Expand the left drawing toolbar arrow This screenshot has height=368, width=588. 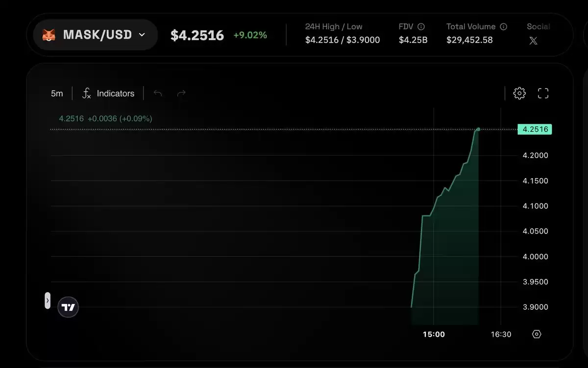(x=48, y=300)
